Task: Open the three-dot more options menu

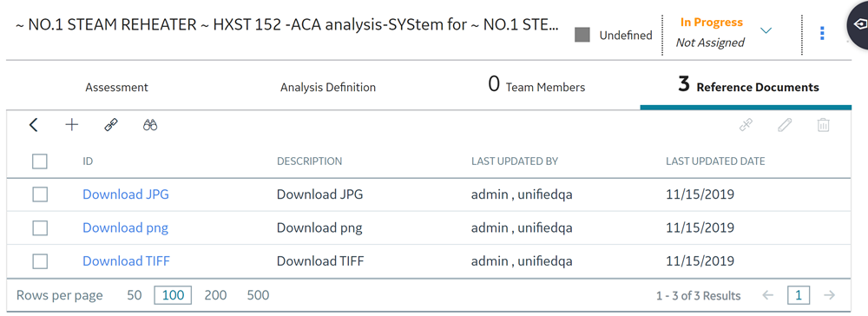Action: (822, 33)
